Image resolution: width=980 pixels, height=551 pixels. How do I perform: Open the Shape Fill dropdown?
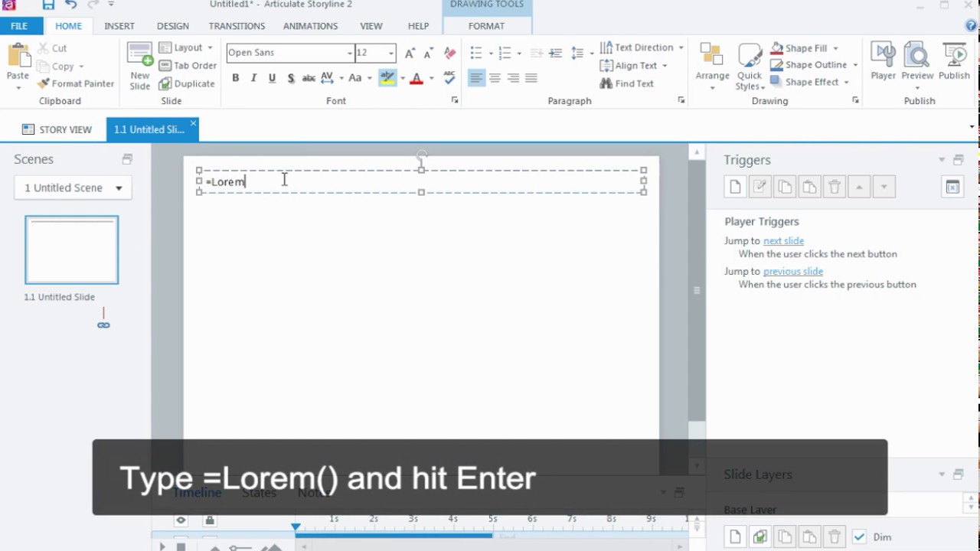(x=805, y=47)
